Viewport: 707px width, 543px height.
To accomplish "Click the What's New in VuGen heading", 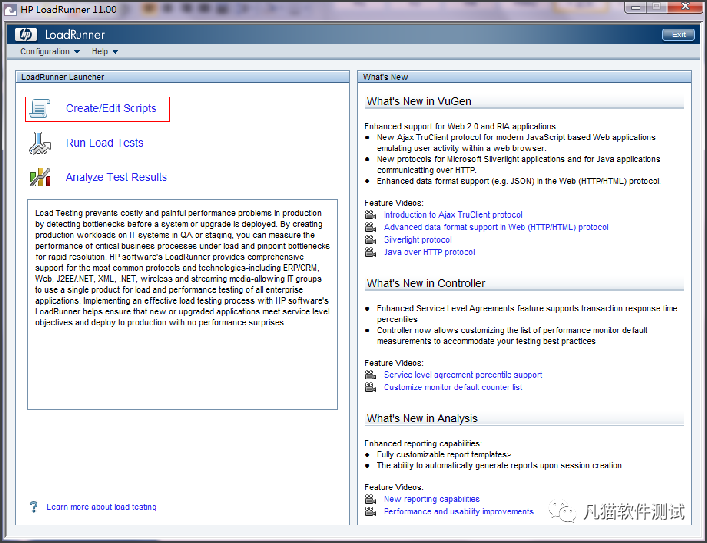I will (419, 101).
